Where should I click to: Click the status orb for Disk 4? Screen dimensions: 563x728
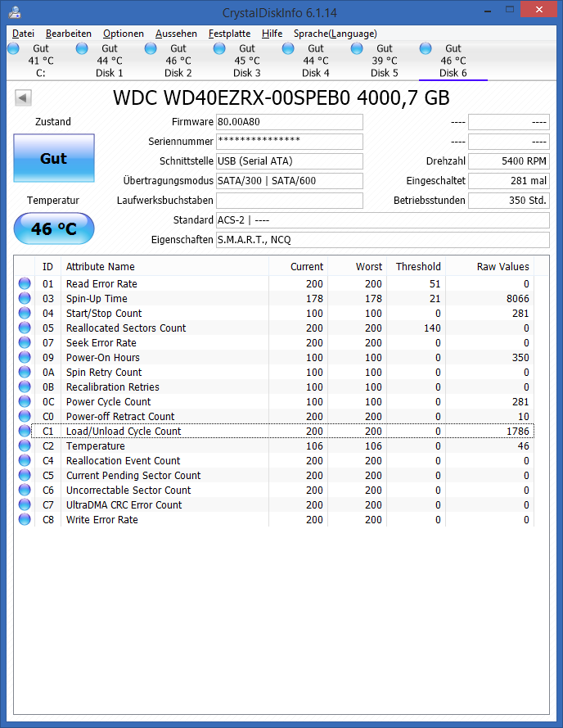pos(288,48)
